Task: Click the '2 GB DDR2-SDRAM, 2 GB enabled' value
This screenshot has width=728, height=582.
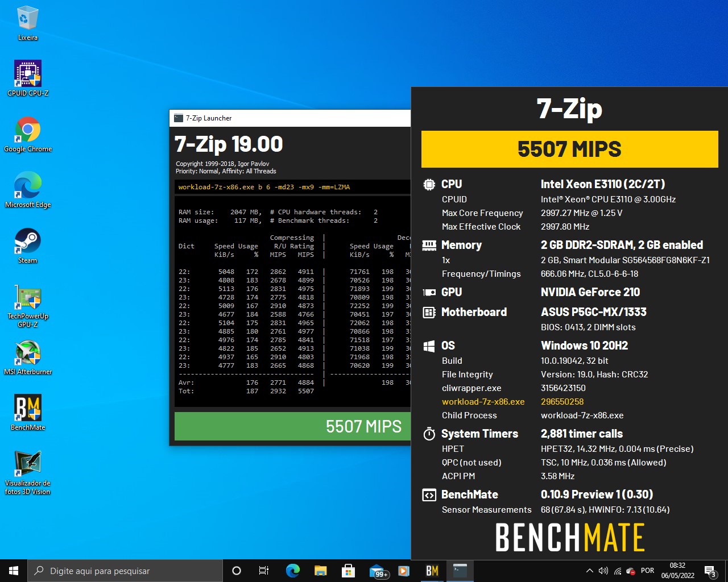Action: [622, 245]
